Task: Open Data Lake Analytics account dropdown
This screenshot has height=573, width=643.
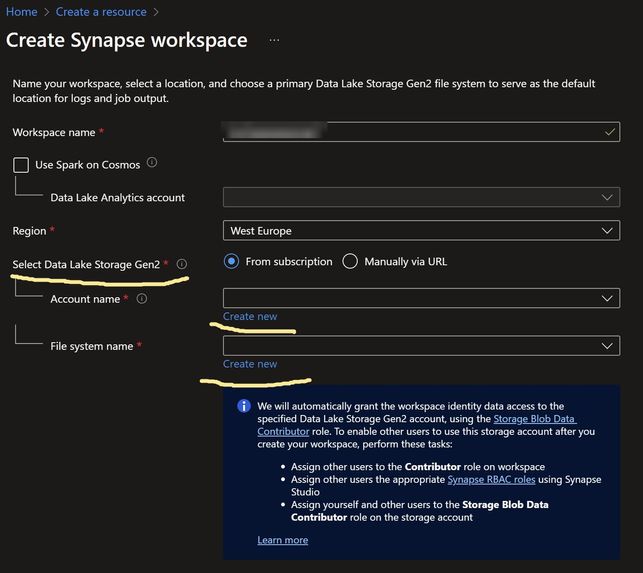Action: 421,197
